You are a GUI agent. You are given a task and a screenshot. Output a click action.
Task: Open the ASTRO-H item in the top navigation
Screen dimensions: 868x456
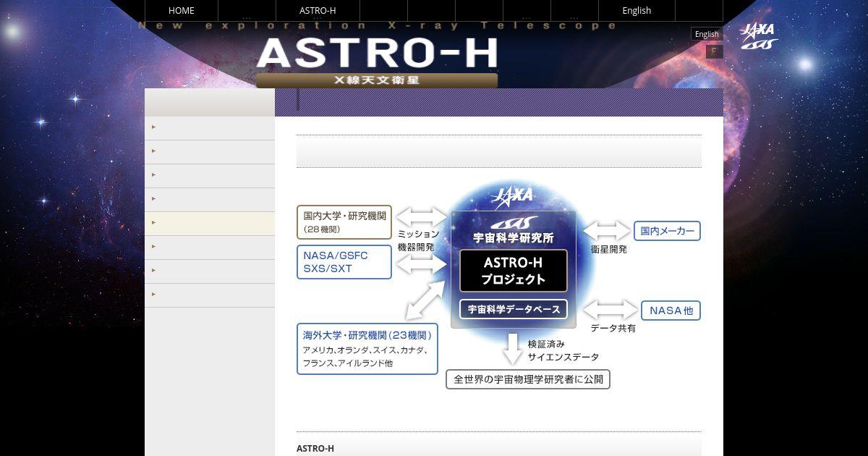[318, 11]
